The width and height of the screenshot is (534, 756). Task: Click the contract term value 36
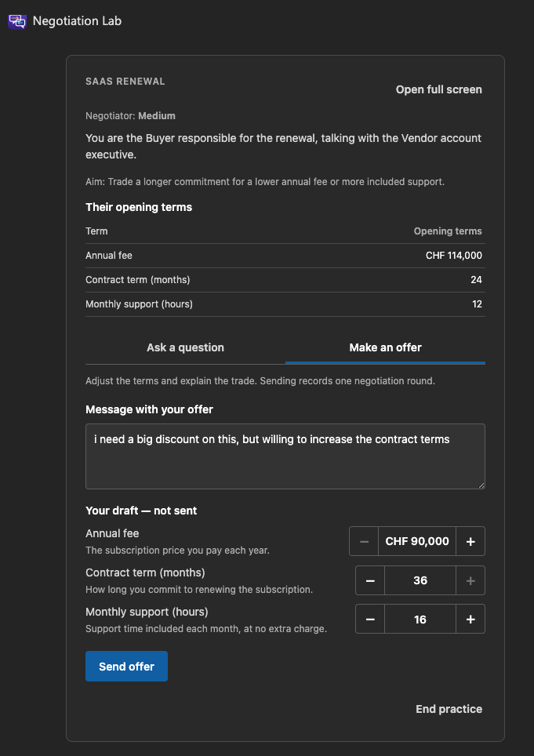[420, 580]
